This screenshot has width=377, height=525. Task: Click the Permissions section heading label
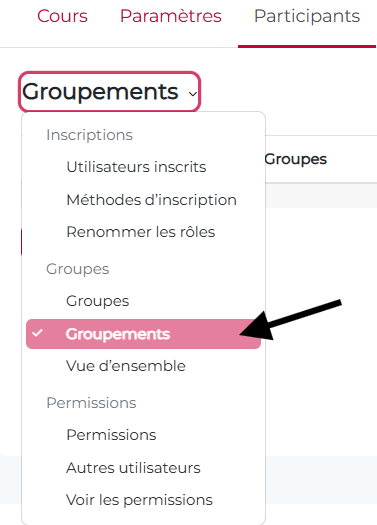click(91, 403)
